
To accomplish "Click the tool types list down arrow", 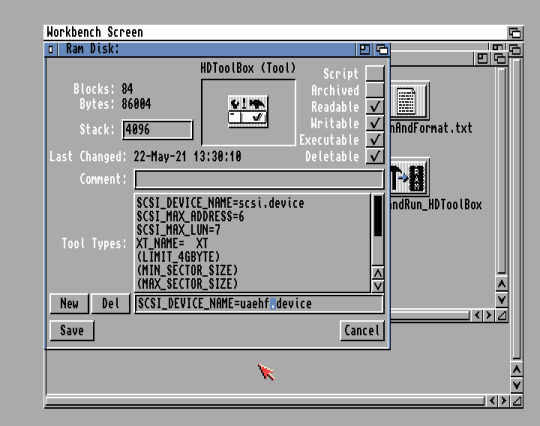I will point(378,286).
